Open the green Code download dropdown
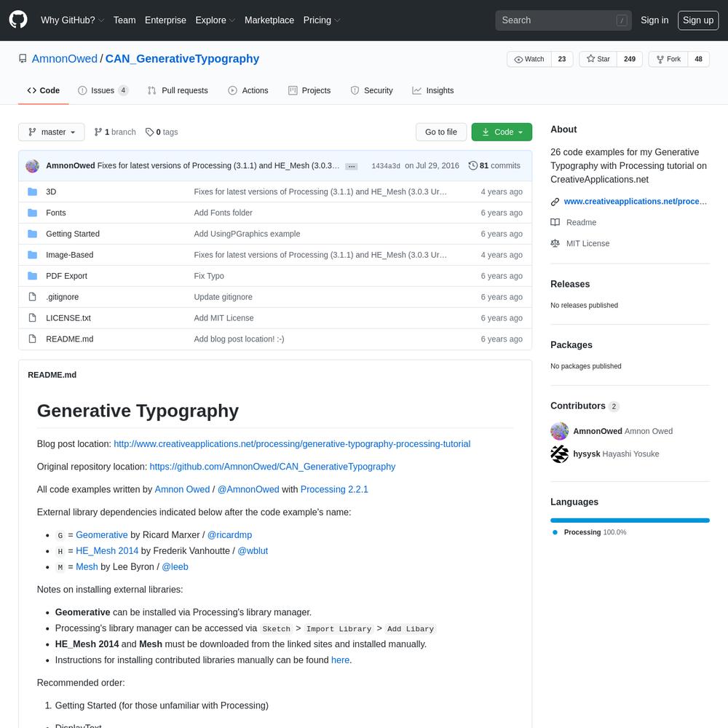The image size is (728, 728). pyautogui.click(x=502, y=132)
